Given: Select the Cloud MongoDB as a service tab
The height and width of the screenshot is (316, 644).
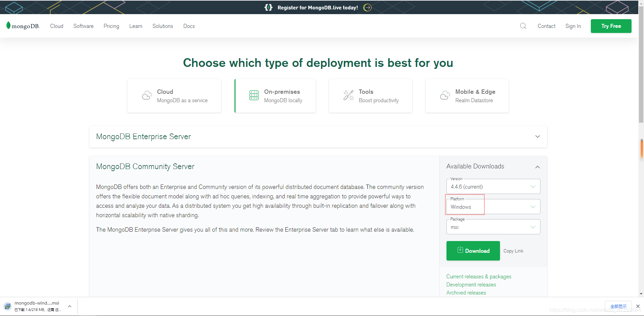Looking at the screenshot, I should 174,96.
